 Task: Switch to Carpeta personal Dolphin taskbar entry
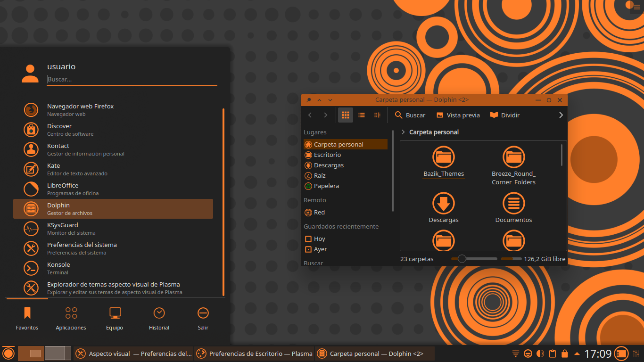(x=375, y=354)
